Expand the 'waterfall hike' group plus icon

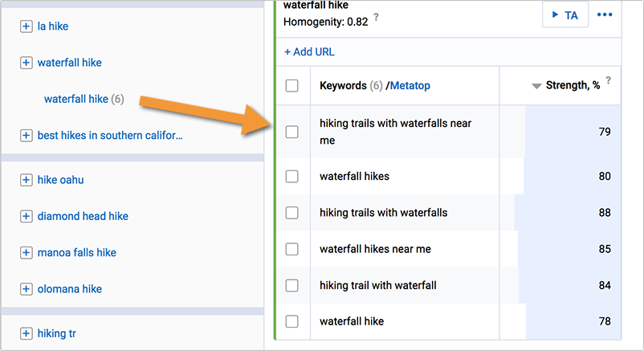click(26, 63)
